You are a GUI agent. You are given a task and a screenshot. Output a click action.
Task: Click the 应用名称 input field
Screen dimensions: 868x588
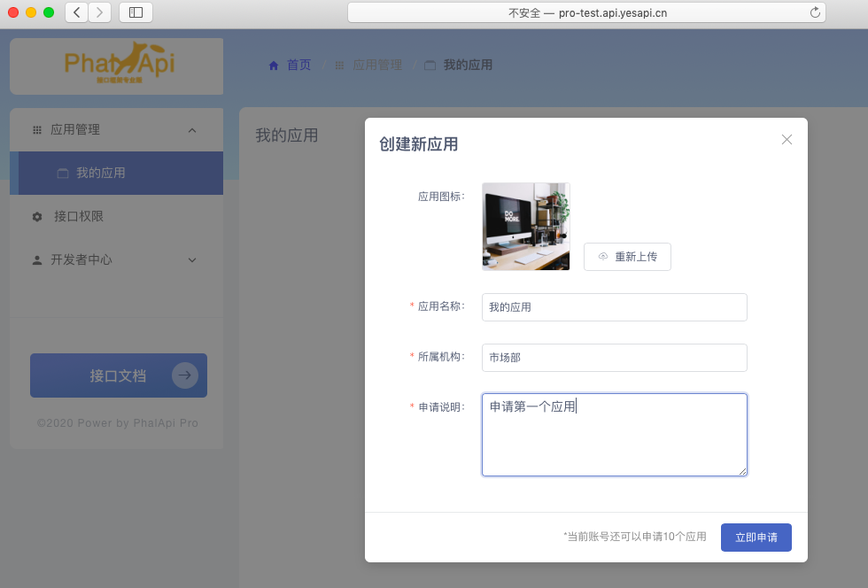coord(614,307)
